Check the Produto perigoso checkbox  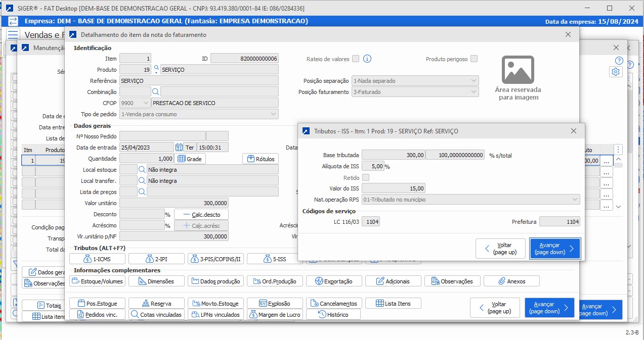(x=474, y=59)
